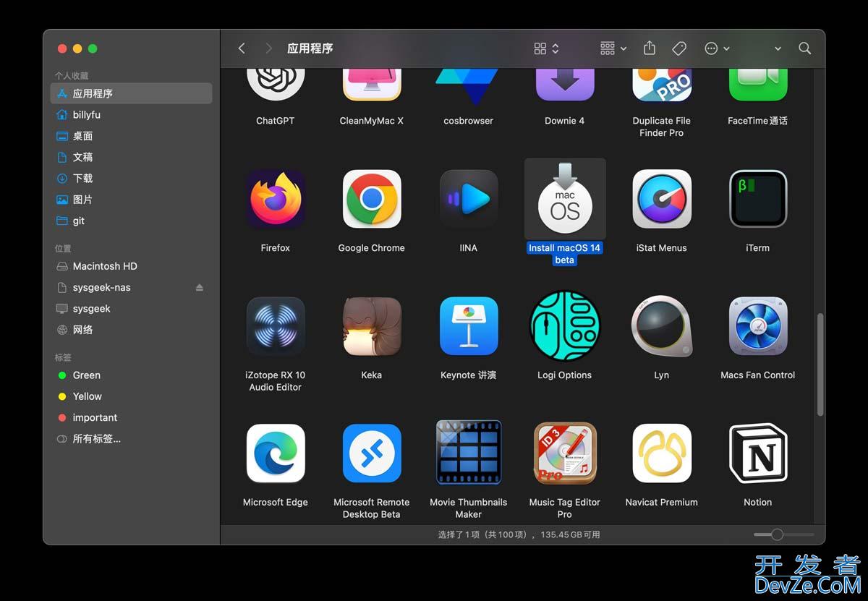Open 文稿 in the sidebar
The height and width of the screenshot is (601, 868).
coord(131,157)
